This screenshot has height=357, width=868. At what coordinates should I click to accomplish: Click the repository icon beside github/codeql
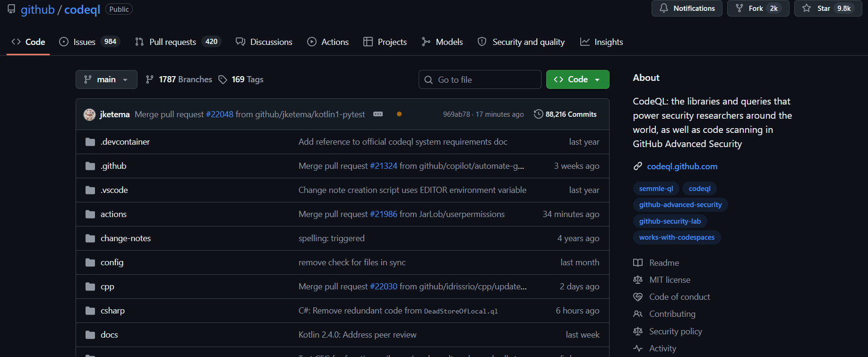(11, 9)
